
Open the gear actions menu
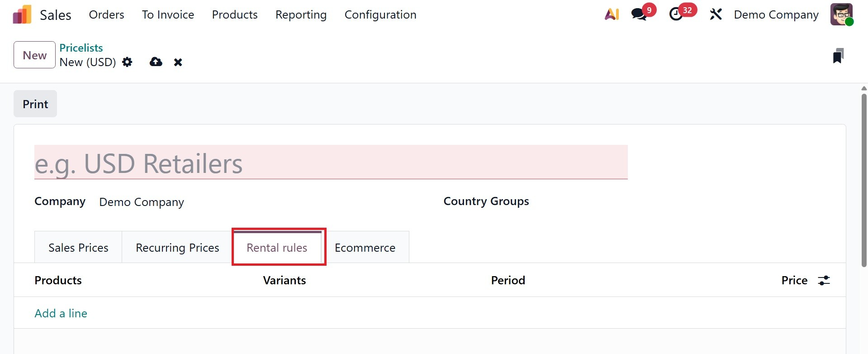pos(128,62)
